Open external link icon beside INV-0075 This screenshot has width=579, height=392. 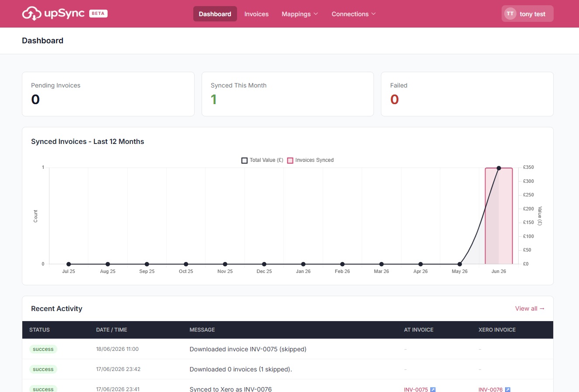point(433,389)
